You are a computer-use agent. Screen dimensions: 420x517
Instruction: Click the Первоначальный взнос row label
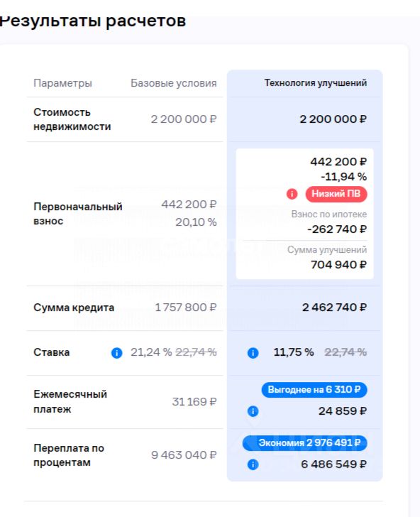78,214
